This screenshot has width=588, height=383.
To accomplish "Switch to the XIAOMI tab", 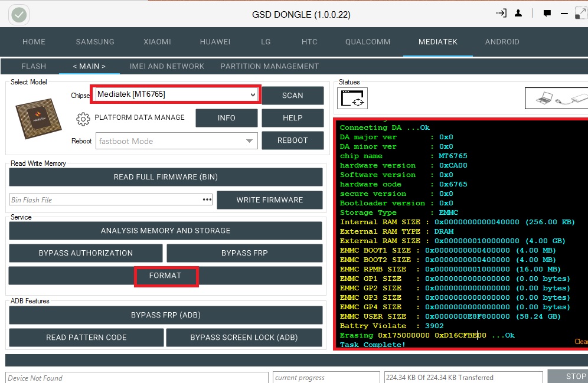I will (157, 41).
